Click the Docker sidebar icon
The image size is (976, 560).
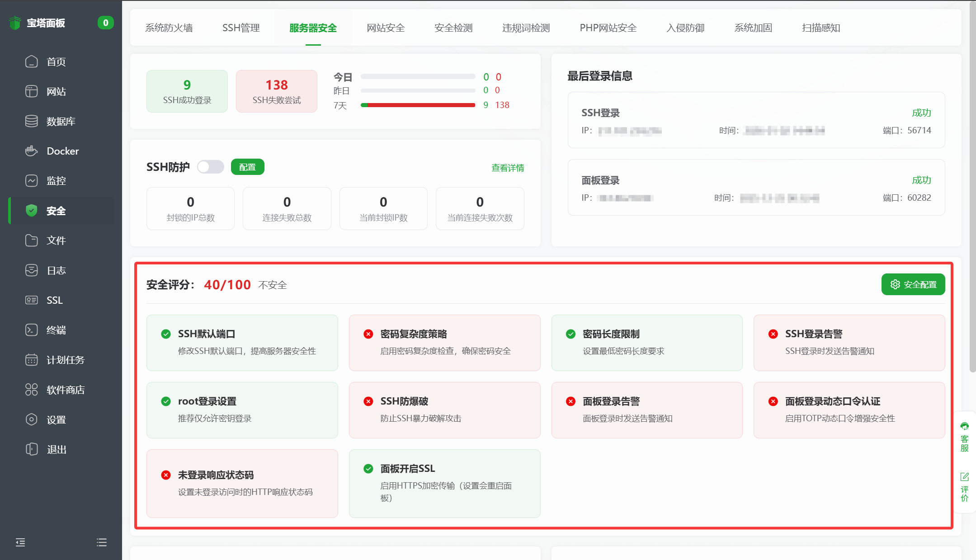coord(31,151)
